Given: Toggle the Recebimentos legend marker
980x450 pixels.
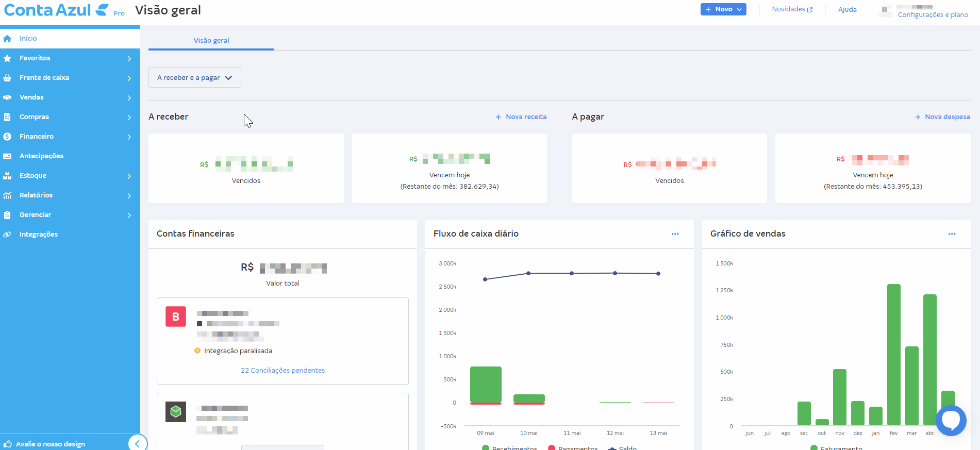Looking at the screenshot, I should click(486, 447).
